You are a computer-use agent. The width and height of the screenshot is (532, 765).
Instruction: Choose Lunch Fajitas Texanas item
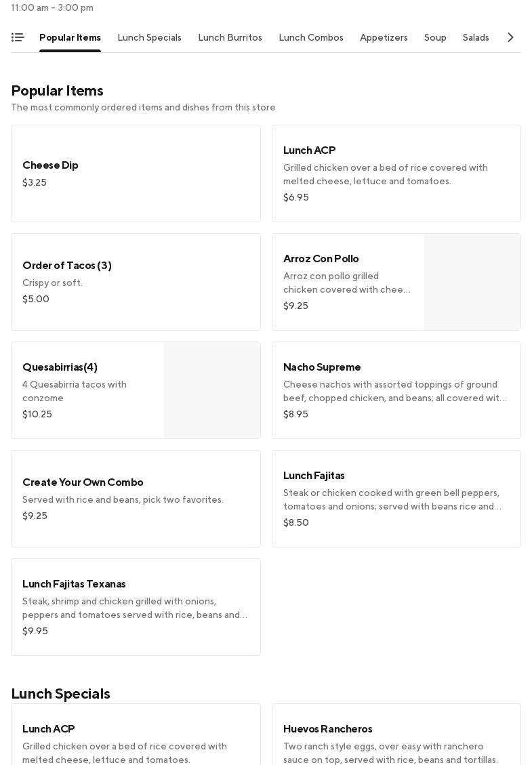point(136,607)
